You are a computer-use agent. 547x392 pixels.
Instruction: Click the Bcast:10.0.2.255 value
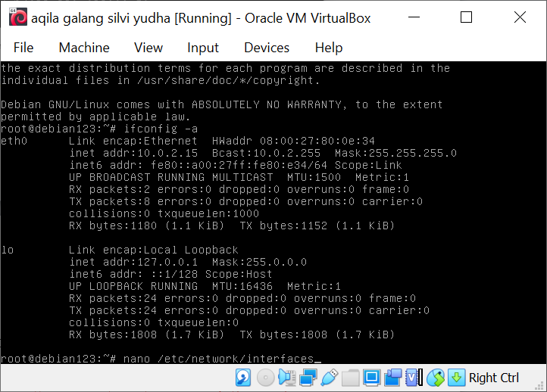coord(266,154)
